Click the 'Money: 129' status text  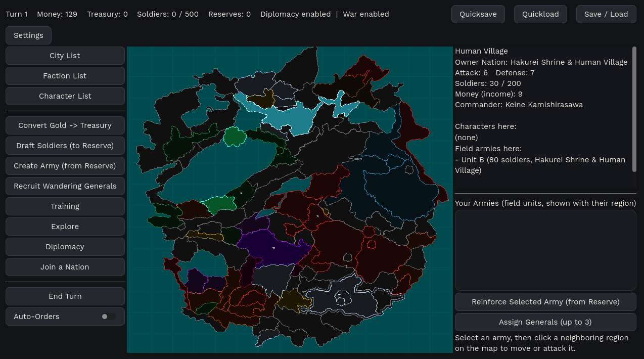coord(57,14)
